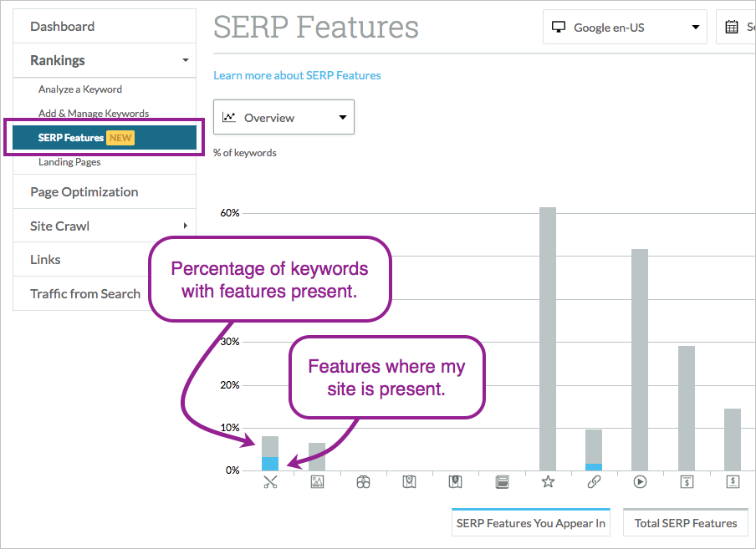Click the first map pin icon
Image resolution: width=756 pixels, height=549 pixels.
[x=409, y=481]
